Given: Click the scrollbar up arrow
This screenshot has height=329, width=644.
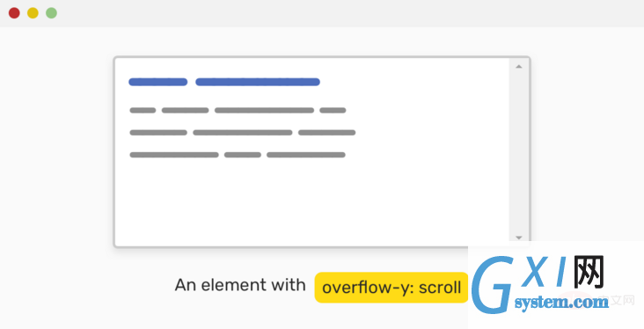Looking at the screenshot, I should click(x=519, y=67).
